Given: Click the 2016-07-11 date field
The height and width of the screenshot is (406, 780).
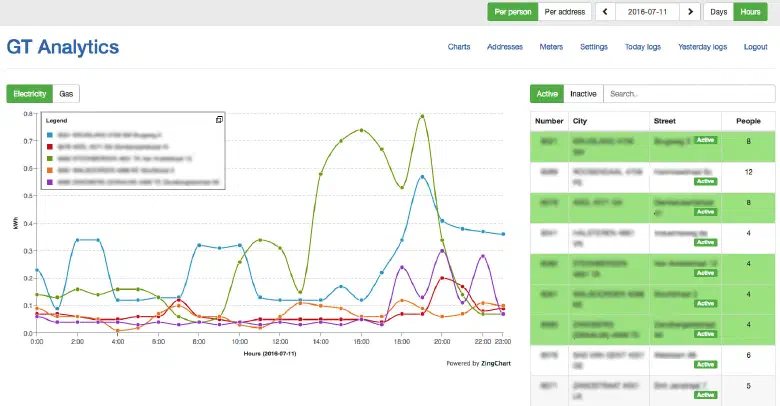Looking at the screenshot, I should [647, 12].
